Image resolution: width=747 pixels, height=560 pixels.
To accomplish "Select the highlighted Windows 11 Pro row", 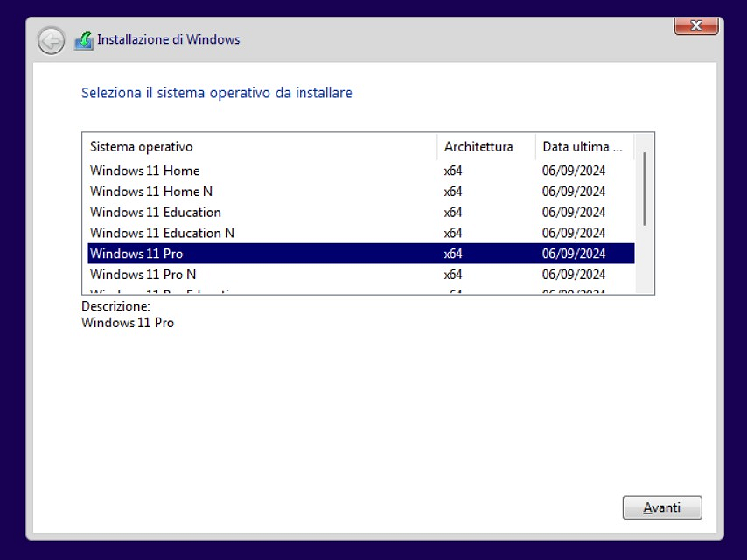I will [x=361, y=254].
